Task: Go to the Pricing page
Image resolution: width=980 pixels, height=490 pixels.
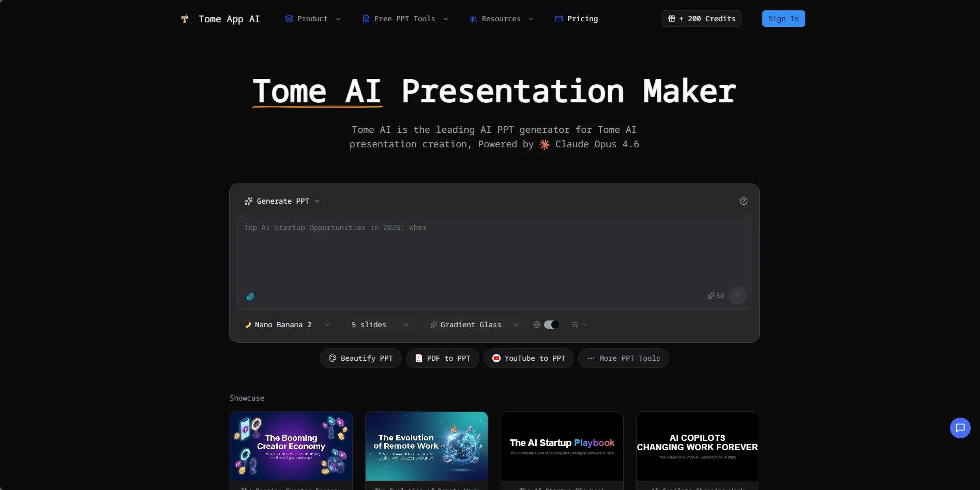Action: tap(577, 19)
